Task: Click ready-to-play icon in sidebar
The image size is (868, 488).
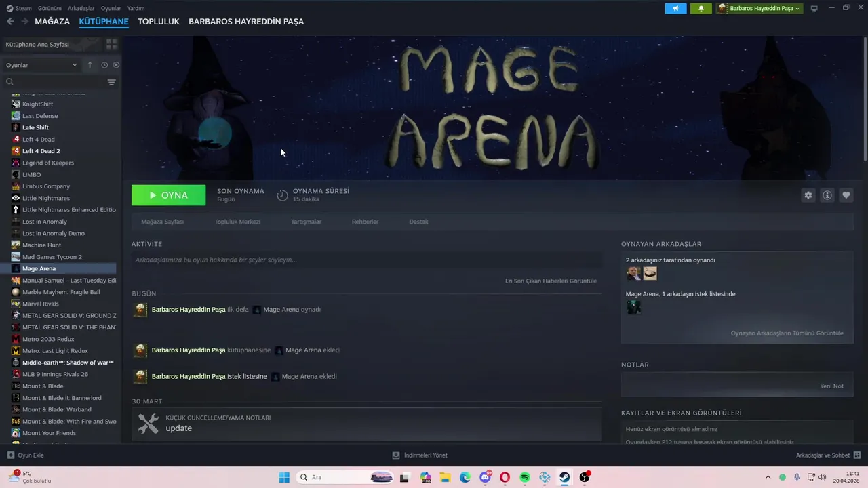Action: click(116, 65)
